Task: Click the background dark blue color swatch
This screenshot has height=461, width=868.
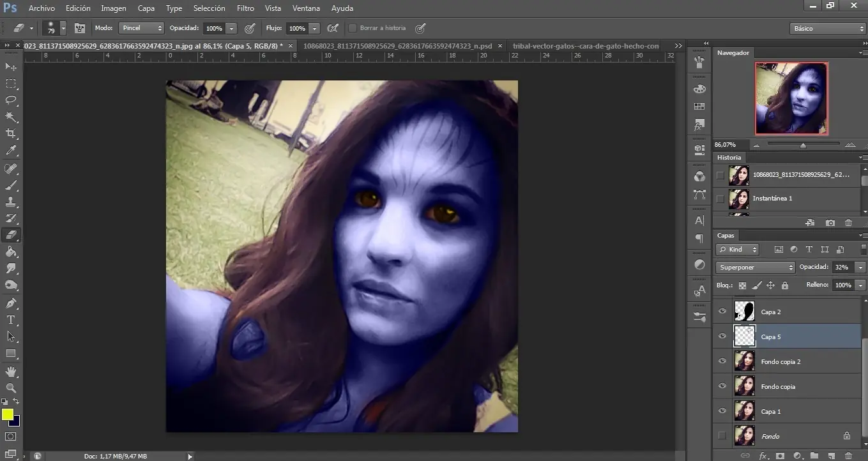Action: (x=16, y=422)
